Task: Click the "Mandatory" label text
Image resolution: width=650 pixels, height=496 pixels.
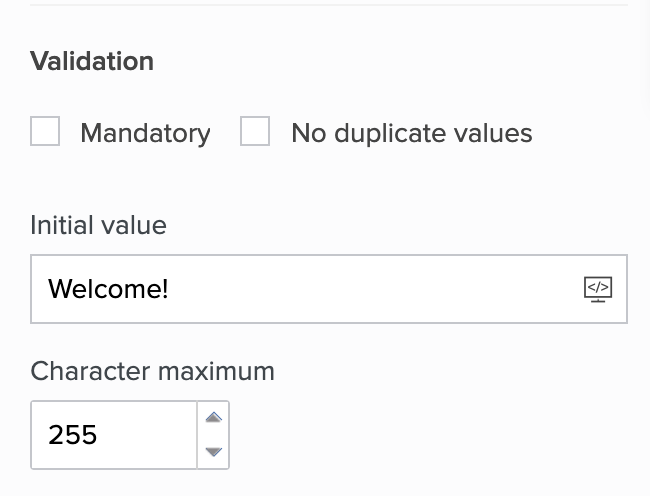Action: click(145, 133)
